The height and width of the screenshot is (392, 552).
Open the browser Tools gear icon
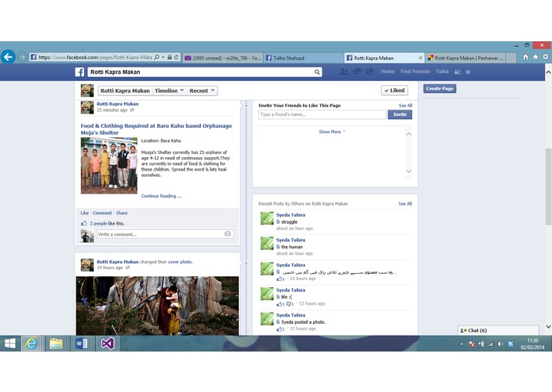pos(546,57)
